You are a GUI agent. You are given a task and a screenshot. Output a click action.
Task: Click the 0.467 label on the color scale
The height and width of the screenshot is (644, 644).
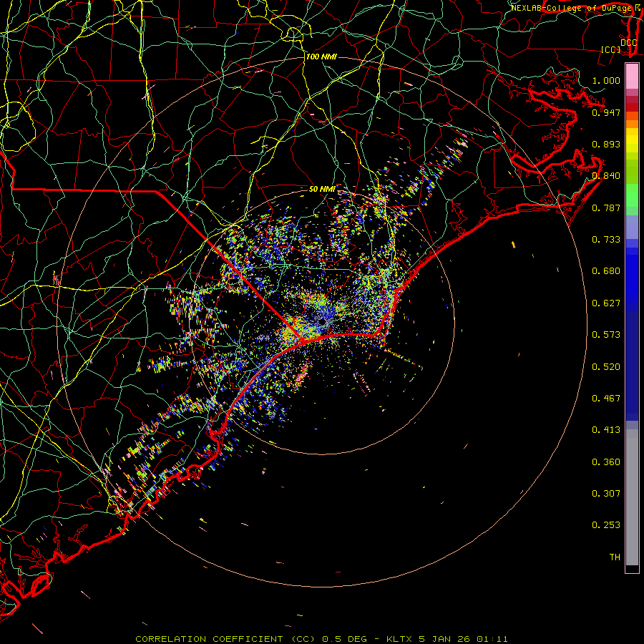pyautogui.click(x=606, y=399)
